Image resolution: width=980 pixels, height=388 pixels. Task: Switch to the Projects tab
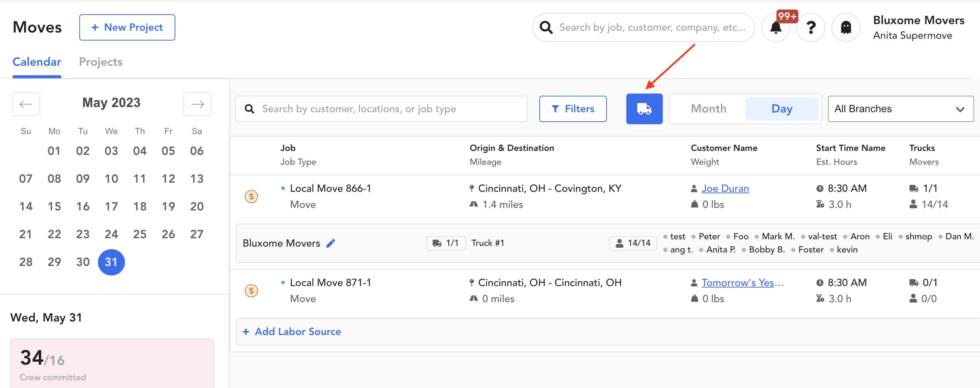100,62
